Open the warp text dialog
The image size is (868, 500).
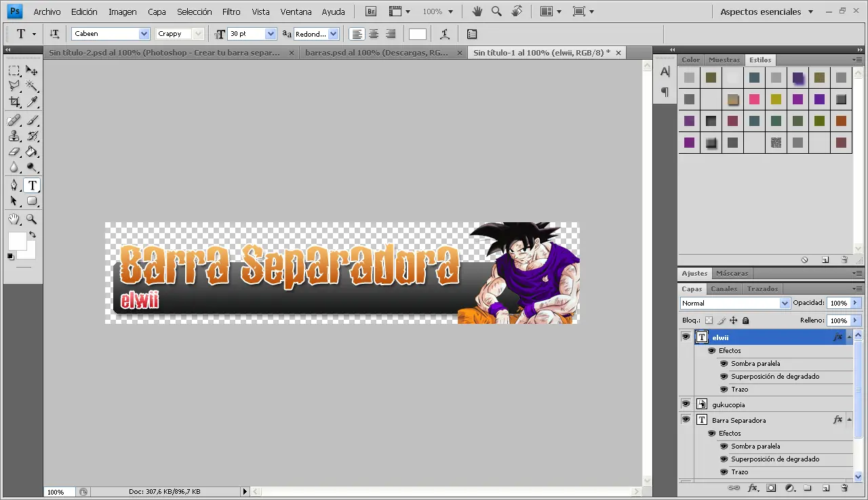(444, 34)
